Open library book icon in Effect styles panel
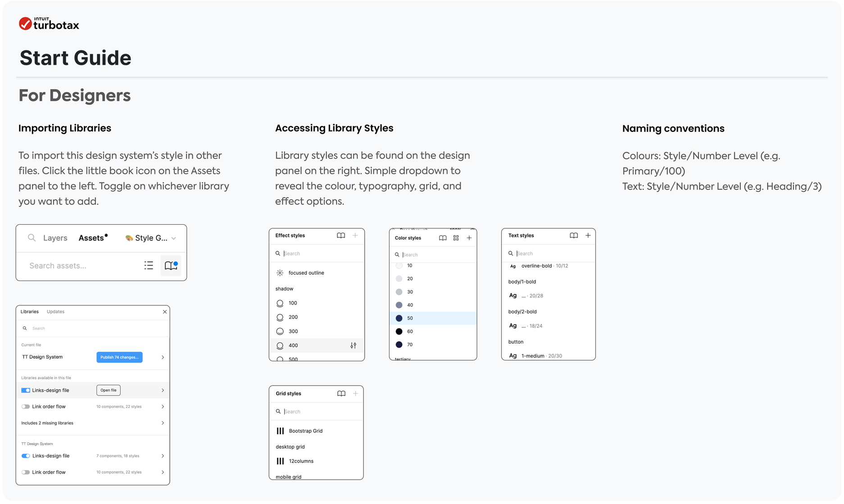 [341, 236]
